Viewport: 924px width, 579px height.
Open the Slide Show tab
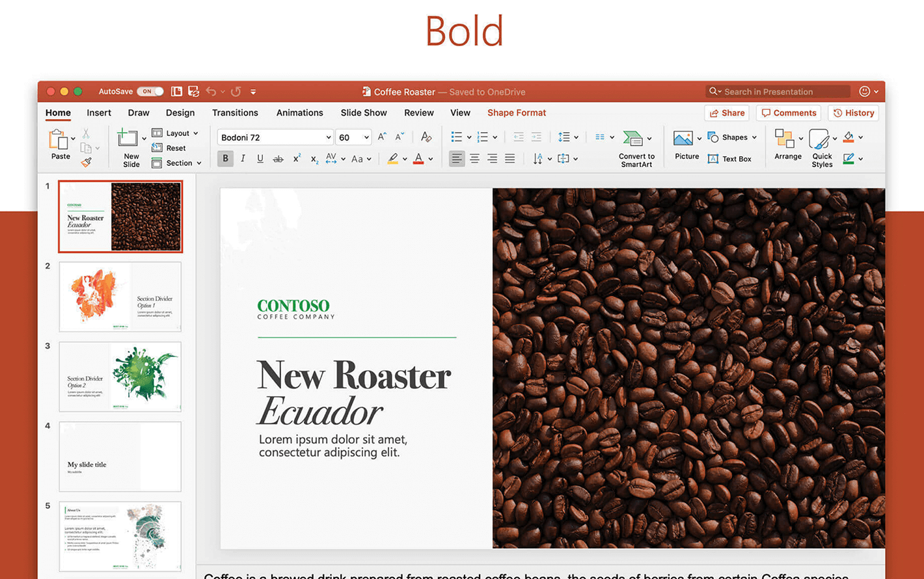[364, 113]
